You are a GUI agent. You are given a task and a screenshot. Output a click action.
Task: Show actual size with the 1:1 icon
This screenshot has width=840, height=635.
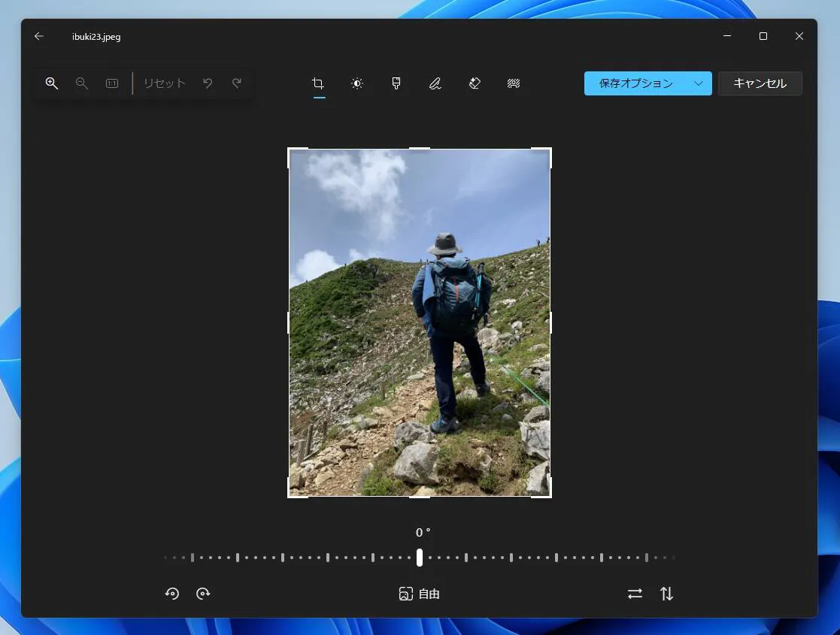(x=112, y=83)
